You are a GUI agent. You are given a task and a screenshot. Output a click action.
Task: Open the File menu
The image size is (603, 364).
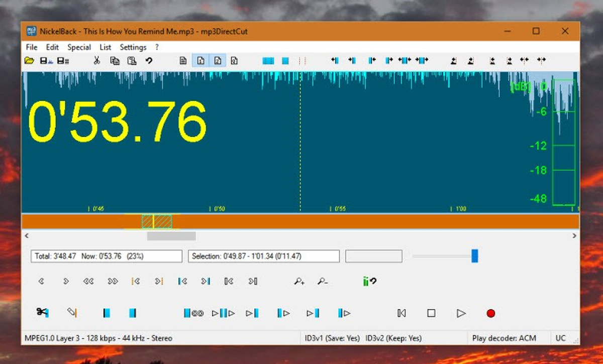click(x=31, y=47)
